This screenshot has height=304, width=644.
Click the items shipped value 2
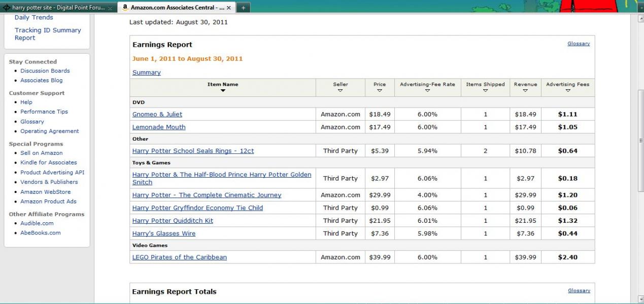coord(485,151)
